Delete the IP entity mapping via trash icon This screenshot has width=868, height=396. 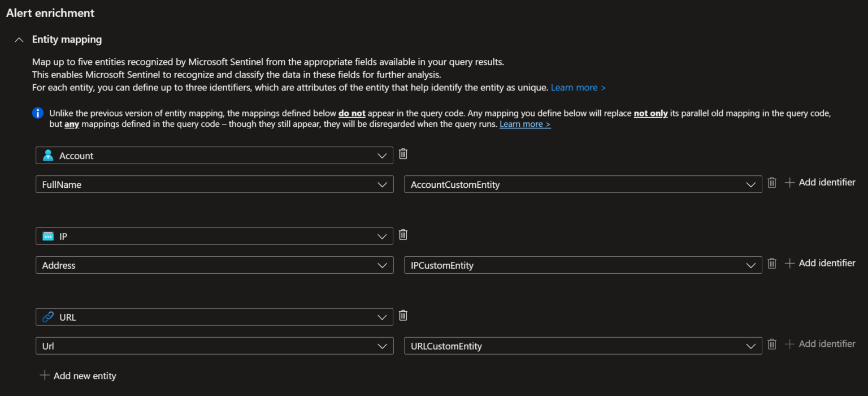[403, 234]
